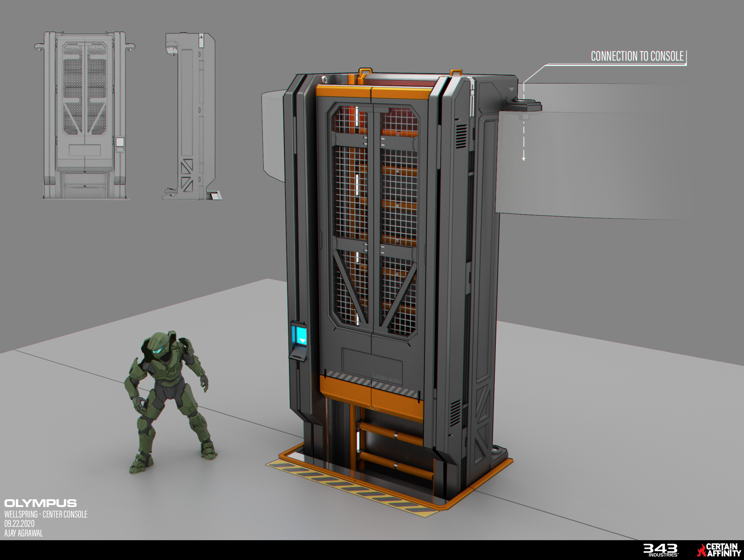Open the front orthographic view thumbnail
This screenshot has width=744, height=560.
click(x=85, y=115)
